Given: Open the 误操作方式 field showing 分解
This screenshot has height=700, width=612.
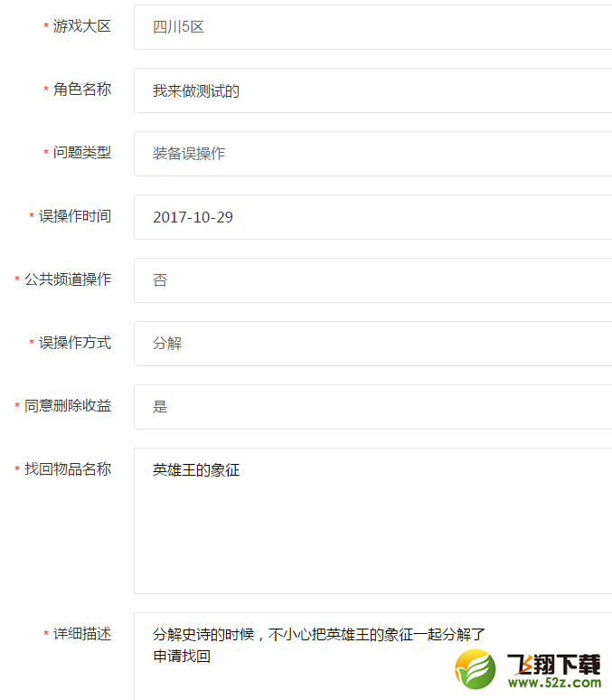Looking at the screenshot, I should 373,344.
